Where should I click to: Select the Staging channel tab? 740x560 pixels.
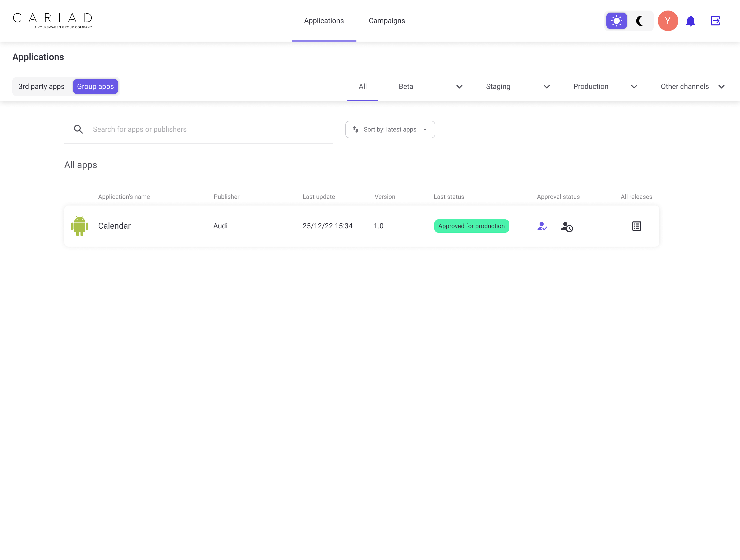(498, 87)
